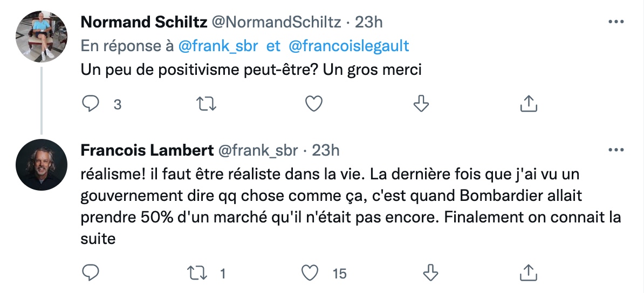
Task: Open more options for Normand Schiltz's tweet
Action: [x=616, y=22]
